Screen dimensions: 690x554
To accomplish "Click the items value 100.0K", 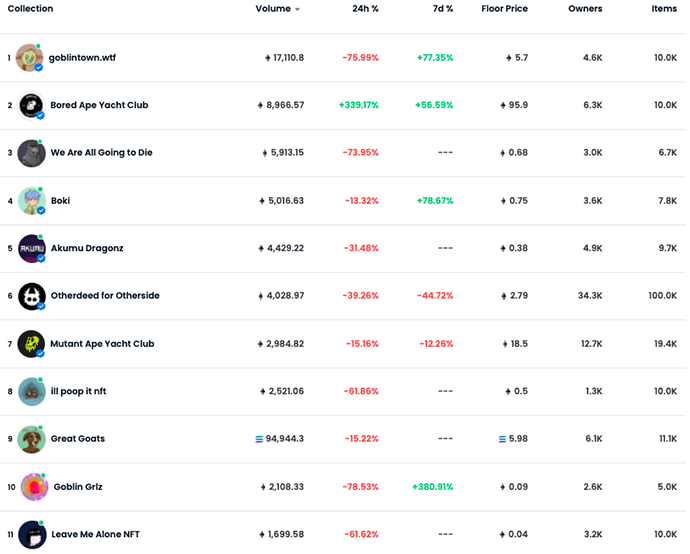I will pos(663,296).
